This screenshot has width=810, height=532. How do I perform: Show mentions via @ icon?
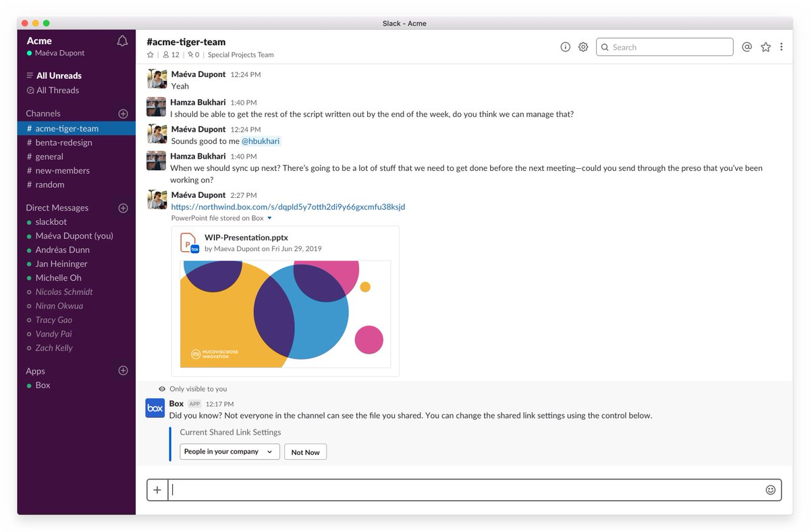pos(747,47)
